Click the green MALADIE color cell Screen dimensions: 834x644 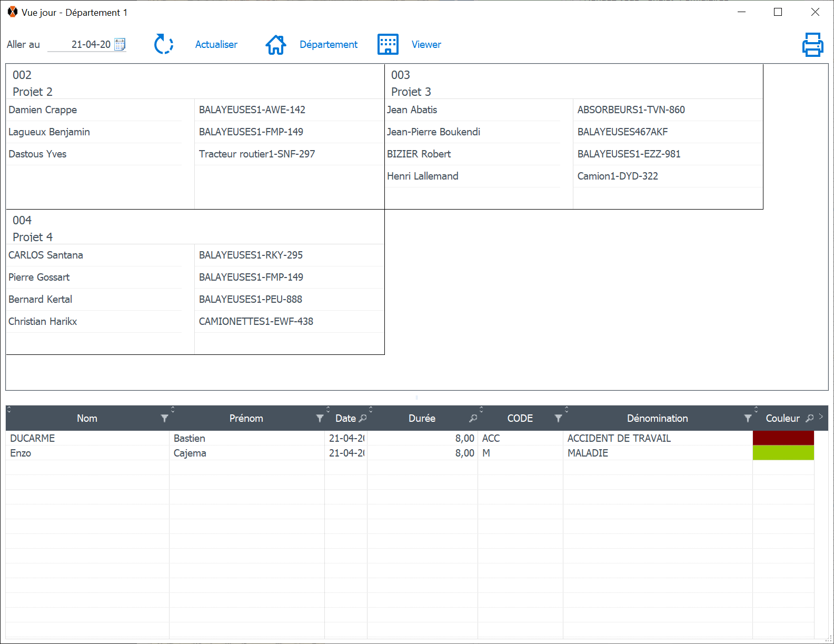[x=783, y=453]
